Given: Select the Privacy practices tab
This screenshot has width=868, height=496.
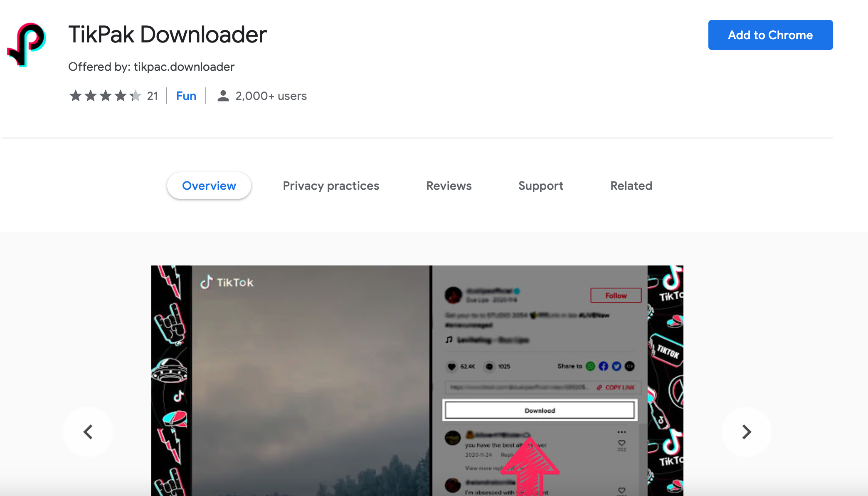Looking at the screenshot, I should (x=331, y=185).
